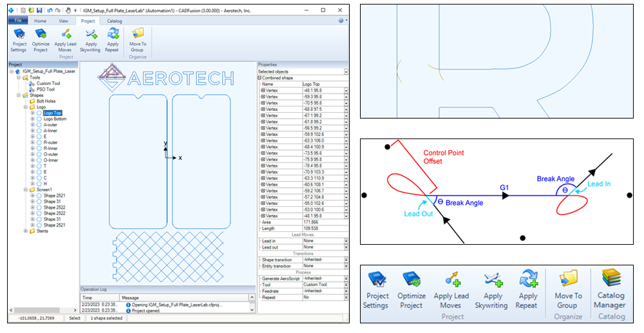
Task: Click Save icon in quick access toolbar
Action: click(40, 11)
